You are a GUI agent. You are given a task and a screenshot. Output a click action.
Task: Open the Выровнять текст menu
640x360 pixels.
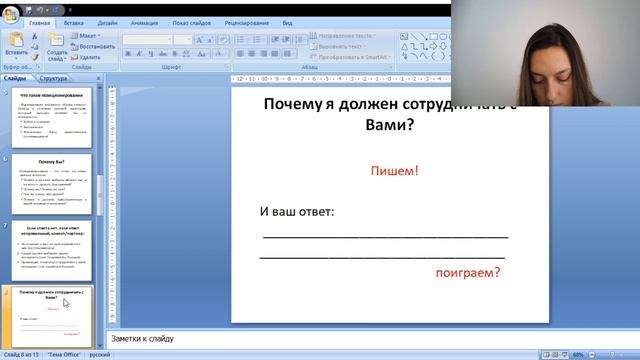338,47
